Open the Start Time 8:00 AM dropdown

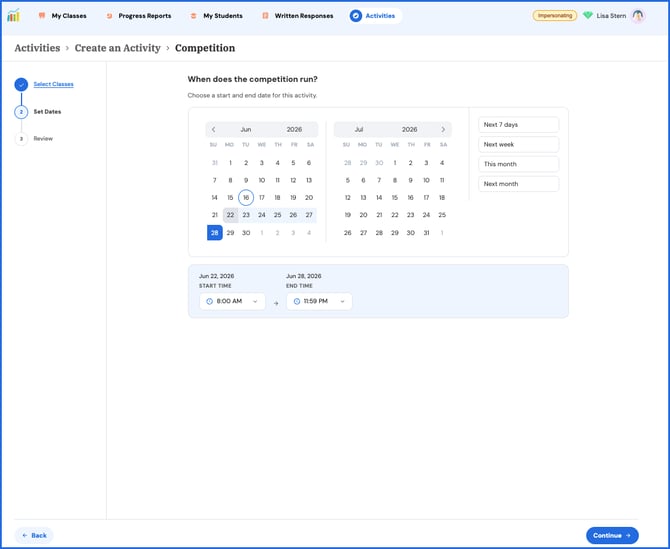[232, 301]
